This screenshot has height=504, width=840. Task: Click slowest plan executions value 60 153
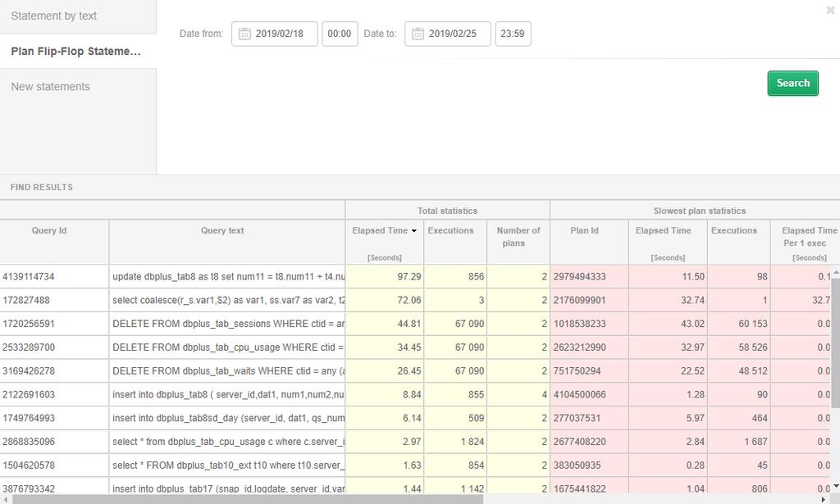pos(753,324)
